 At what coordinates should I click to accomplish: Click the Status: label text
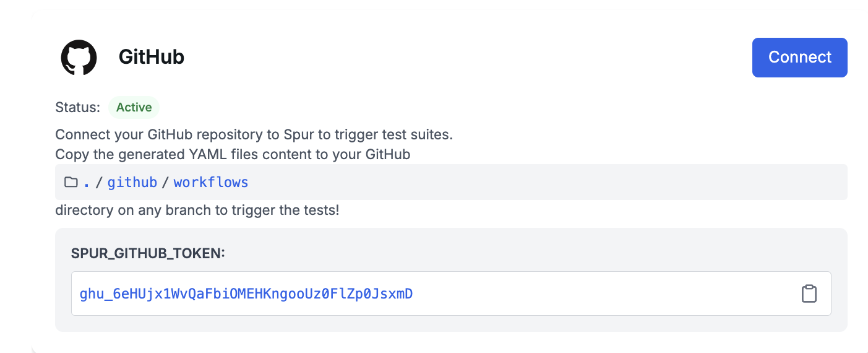coord(77,107)
